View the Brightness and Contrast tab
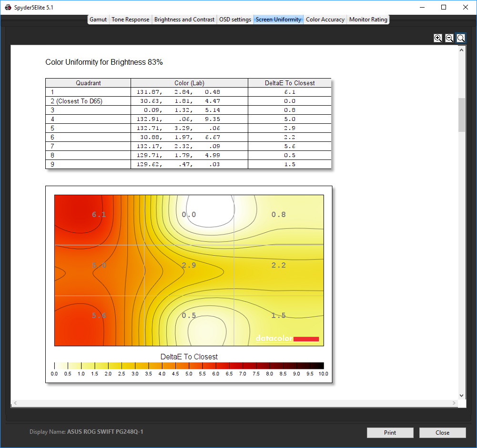 click(x=184, y=20)
